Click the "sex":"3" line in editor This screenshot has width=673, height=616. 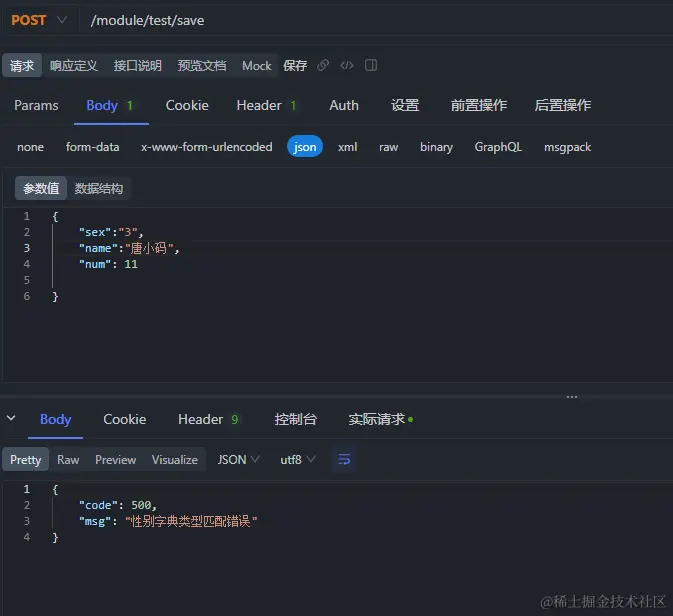pos(110,232)
